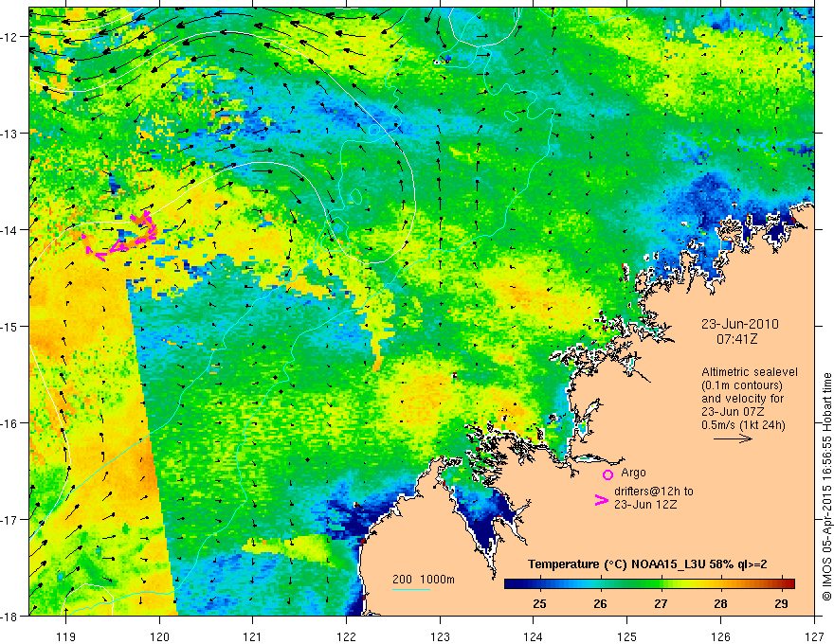This screenshot has width=834, height=644.
Task: Click the longitude axis label 124
Action: [534, 636]
